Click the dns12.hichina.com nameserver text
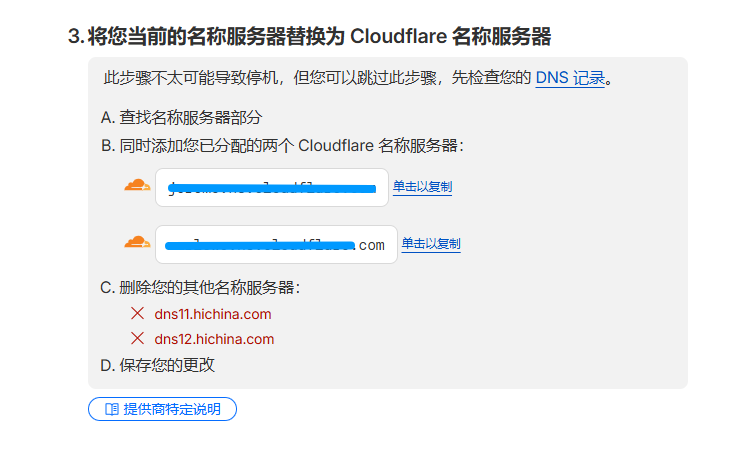This screenshot has width=741, height=450. coord(214,339)
